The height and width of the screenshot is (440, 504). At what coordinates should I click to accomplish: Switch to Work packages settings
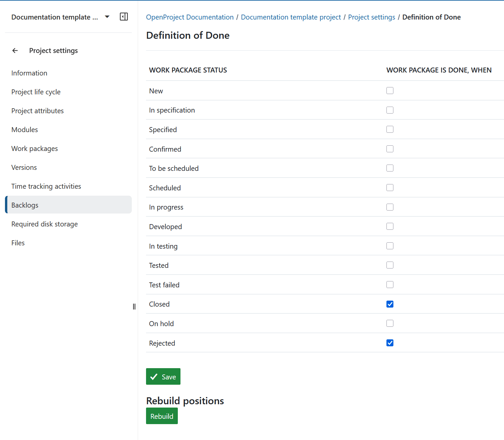pyautogui.click(x=34, y=148)
